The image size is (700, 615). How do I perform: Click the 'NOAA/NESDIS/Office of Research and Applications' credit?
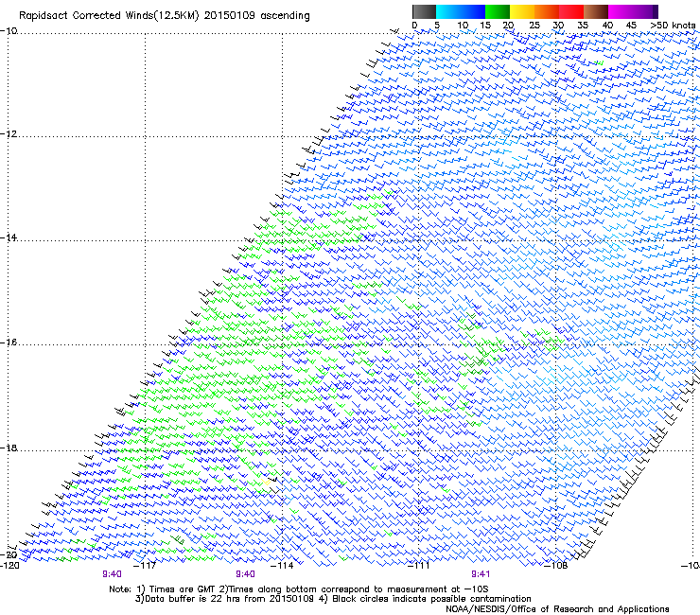pyautogui.click(x=557, y=609)
